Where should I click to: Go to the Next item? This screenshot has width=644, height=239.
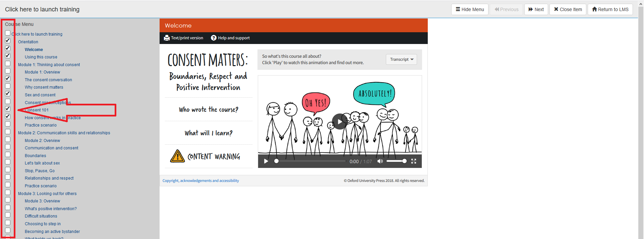[536, 9]
